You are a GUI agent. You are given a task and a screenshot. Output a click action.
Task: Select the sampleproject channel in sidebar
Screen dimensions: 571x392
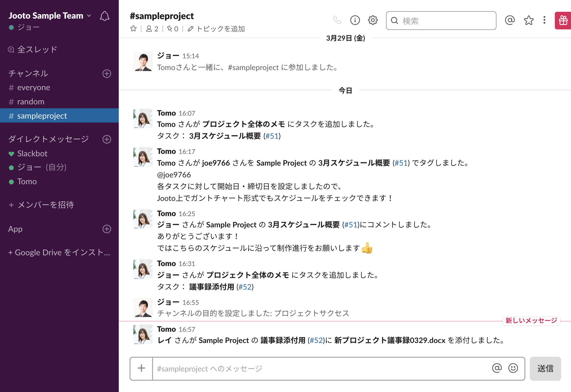[59, 116]
